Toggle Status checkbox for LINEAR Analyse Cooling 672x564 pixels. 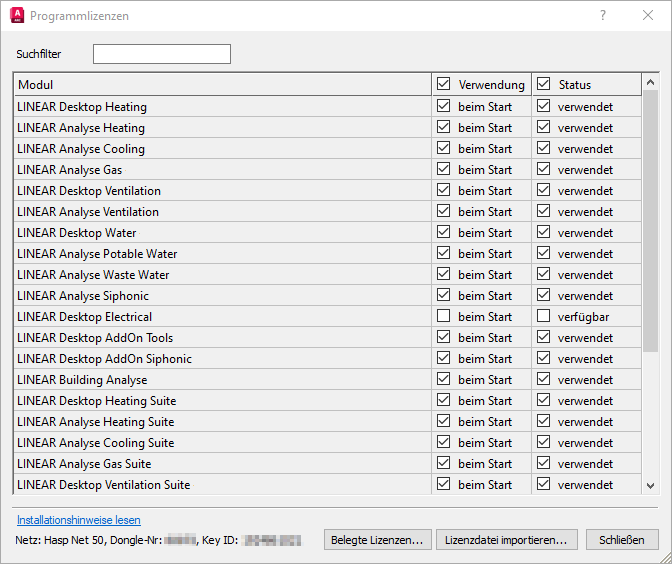(x=543, y=147)
